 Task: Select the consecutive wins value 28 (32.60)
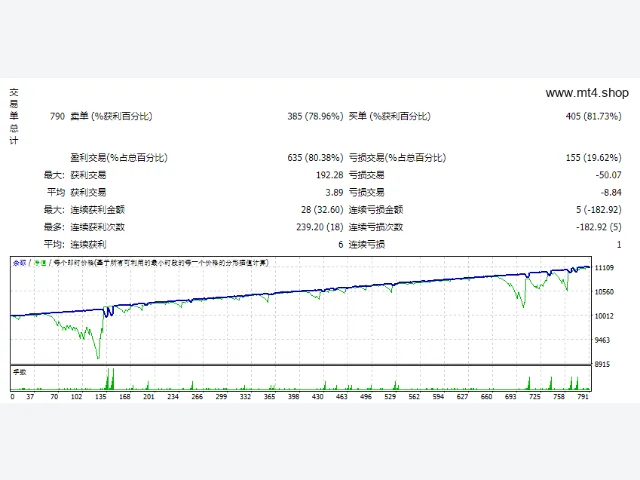[x=322, y=210]
